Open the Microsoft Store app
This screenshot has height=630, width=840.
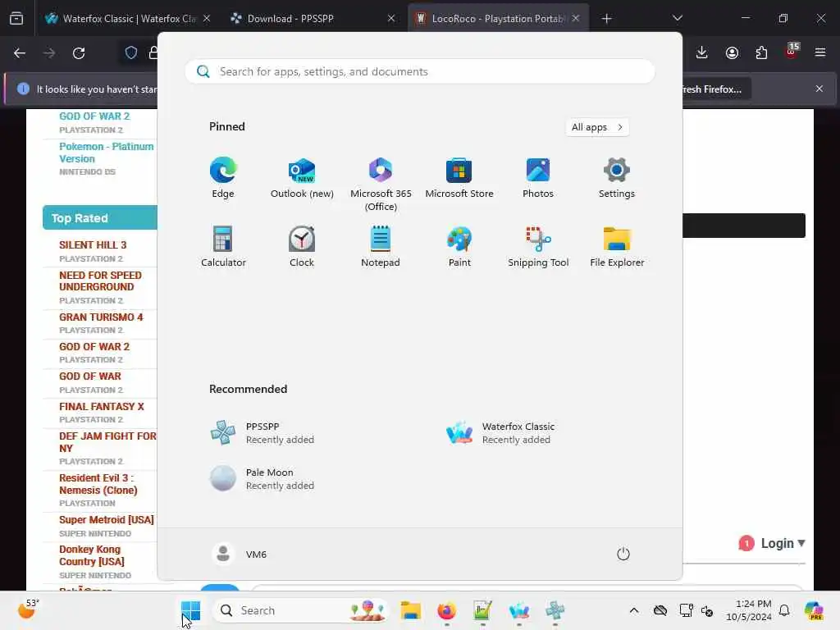459,178
